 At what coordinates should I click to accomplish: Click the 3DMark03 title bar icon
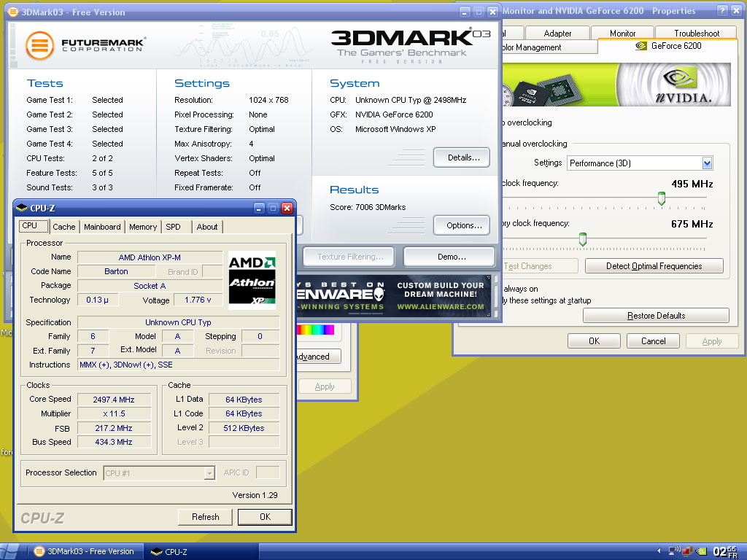click(13, 12)
